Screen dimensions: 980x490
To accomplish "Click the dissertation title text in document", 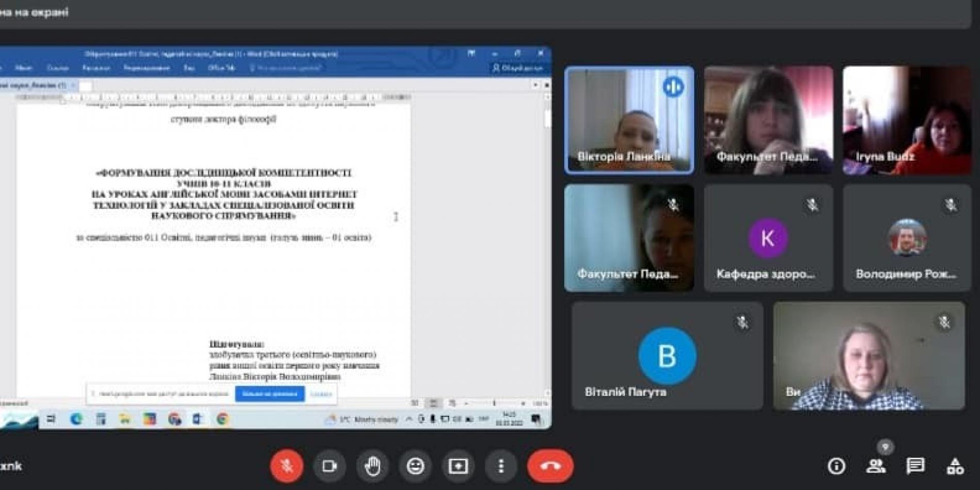I will click(x=224, y=194).
